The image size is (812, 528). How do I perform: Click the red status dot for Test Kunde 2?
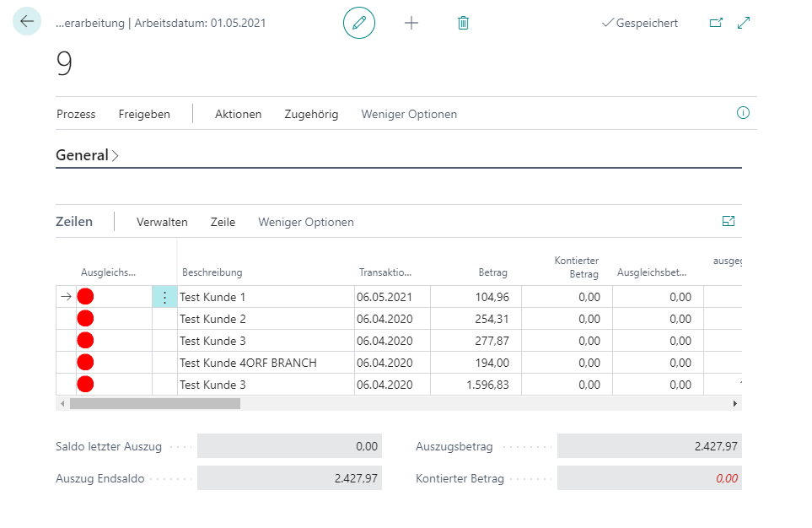[x=85, y=319]
